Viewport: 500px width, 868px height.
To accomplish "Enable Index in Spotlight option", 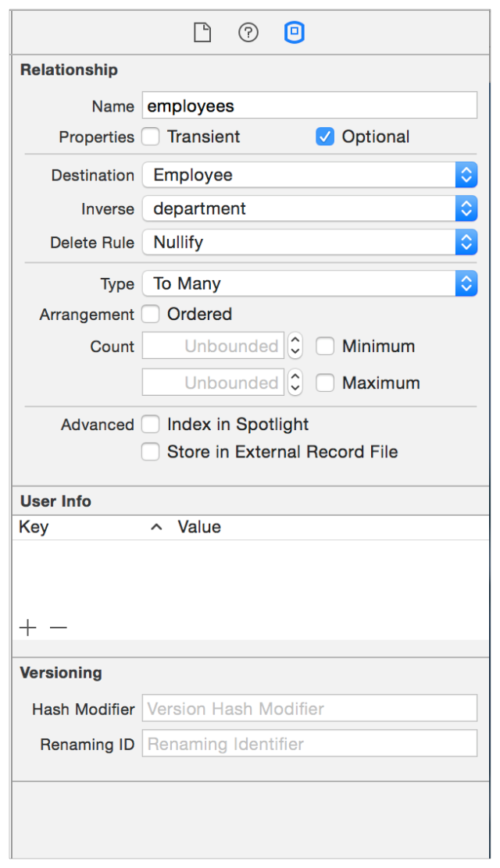I will pyautogui.click(x=151, y=425).
